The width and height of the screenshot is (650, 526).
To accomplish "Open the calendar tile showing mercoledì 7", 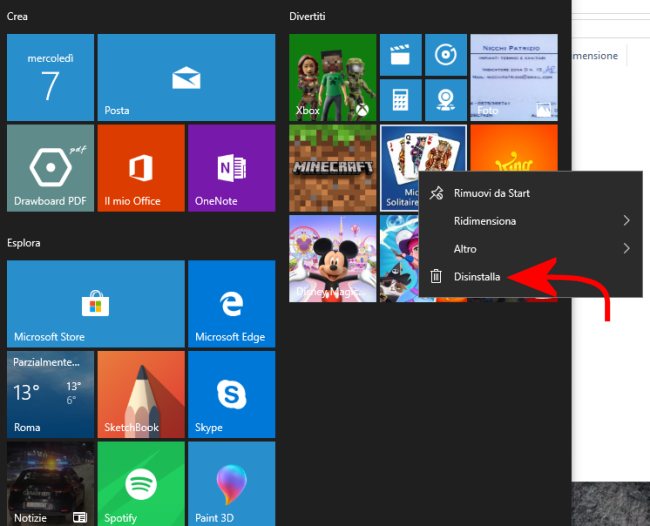I will coord(50,78).
